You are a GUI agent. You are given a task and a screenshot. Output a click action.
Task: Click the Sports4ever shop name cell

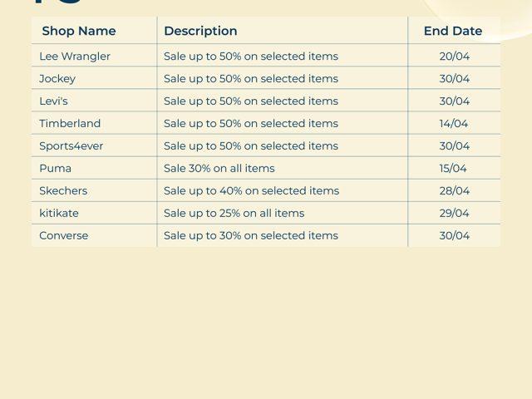[71, 146]
